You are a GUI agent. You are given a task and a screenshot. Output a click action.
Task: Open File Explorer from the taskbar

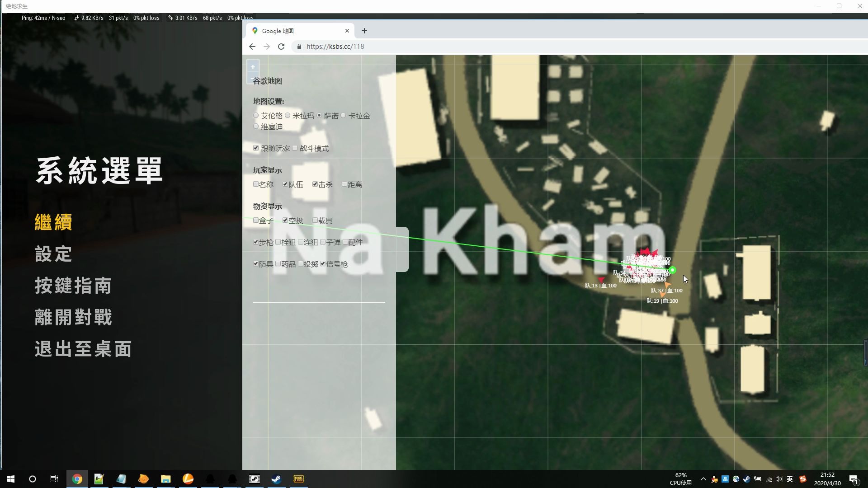166,479
